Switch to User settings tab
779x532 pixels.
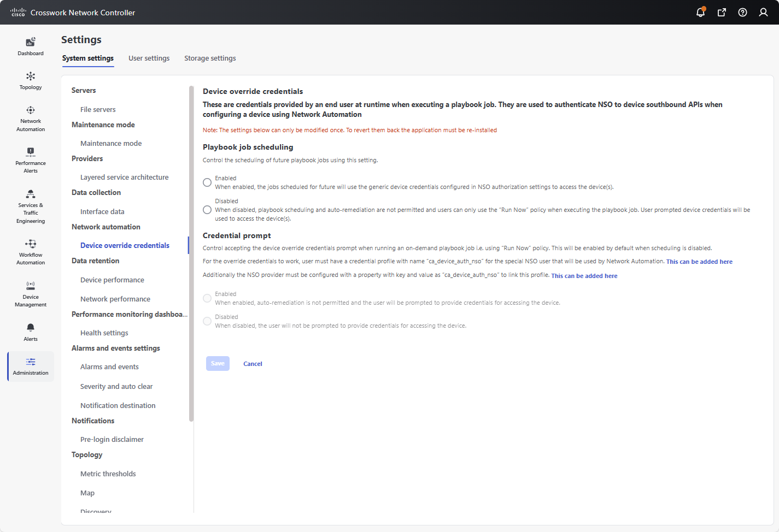(149, 58)
